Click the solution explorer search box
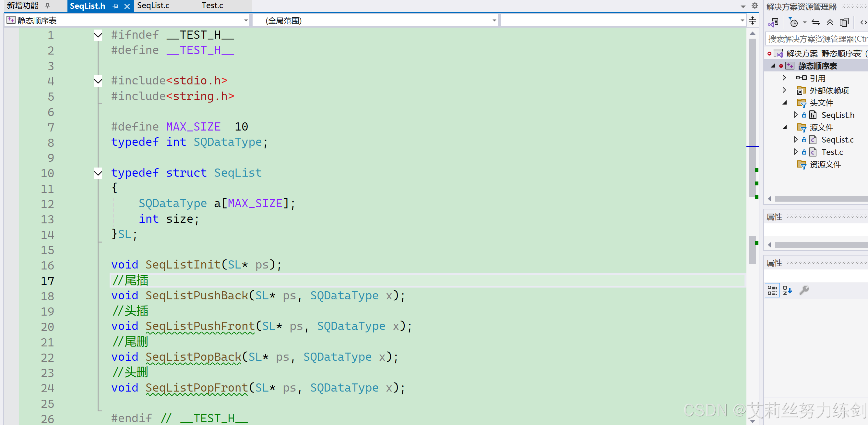The height and width of the screenshot is (425, 868). pos(815,39)
